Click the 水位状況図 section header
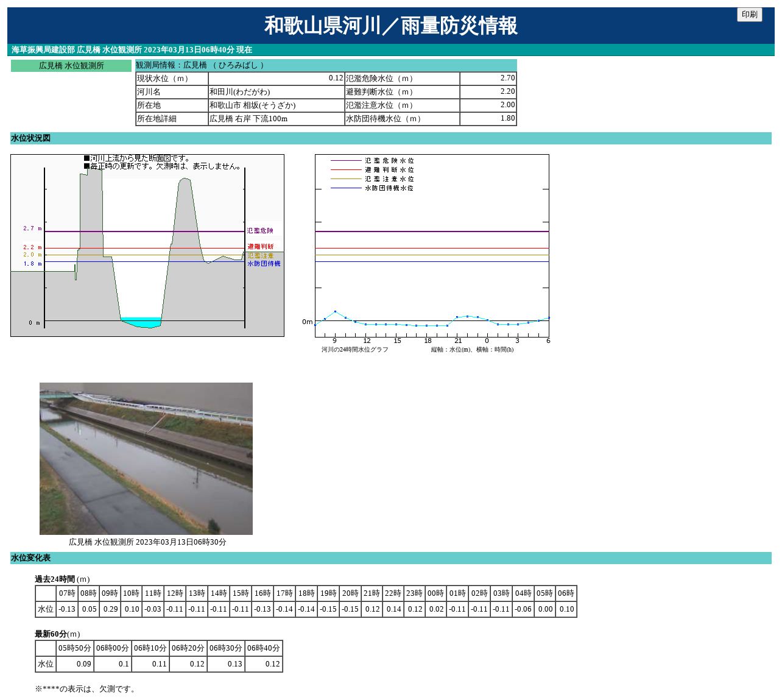This screenshot has width=782, height=700. pos(30,138)
